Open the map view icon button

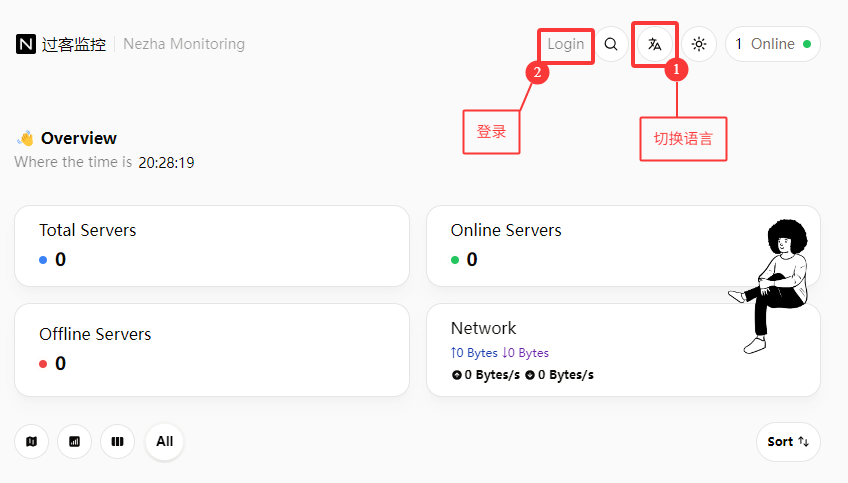point(32,441)
